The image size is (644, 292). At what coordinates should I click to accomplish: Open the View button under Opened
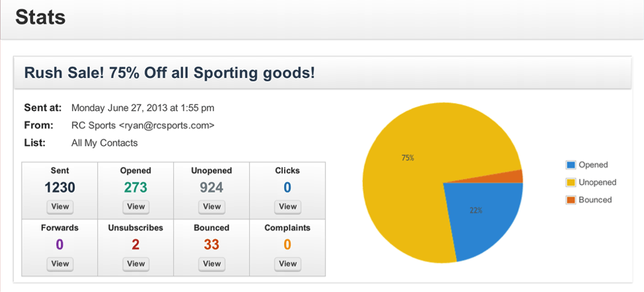click(136, 206)
